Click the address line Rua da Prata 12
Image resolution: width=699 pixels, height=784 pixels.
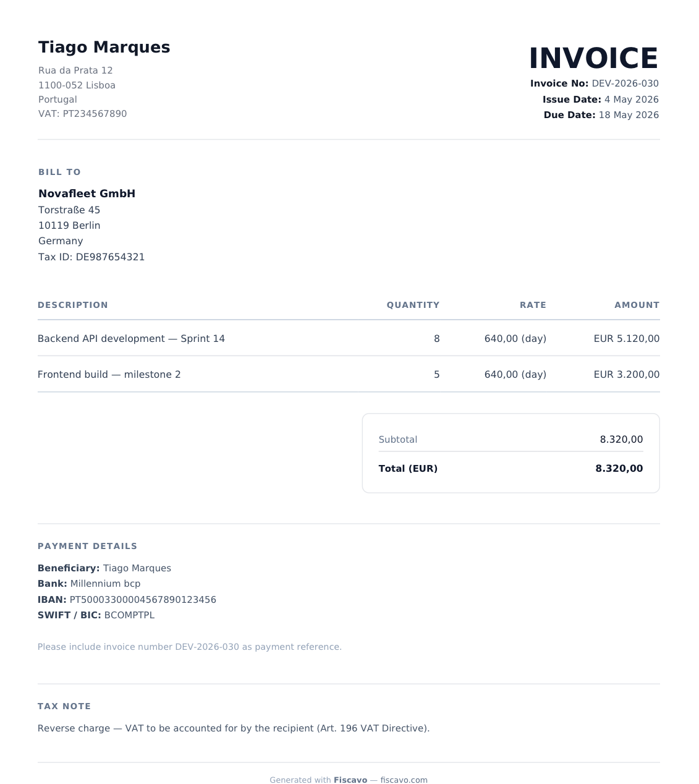[75, 70]
